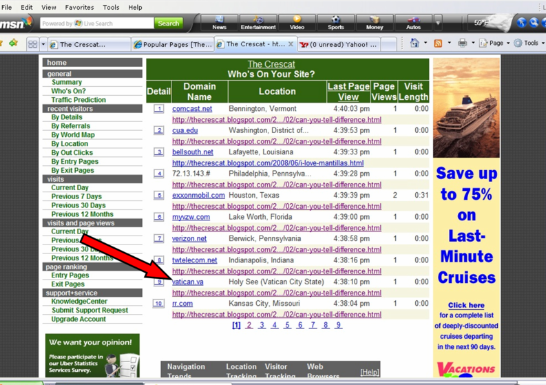Switch to the Popular Pages tab
Viewport: 546px width, 385px height.
[173, 45]
